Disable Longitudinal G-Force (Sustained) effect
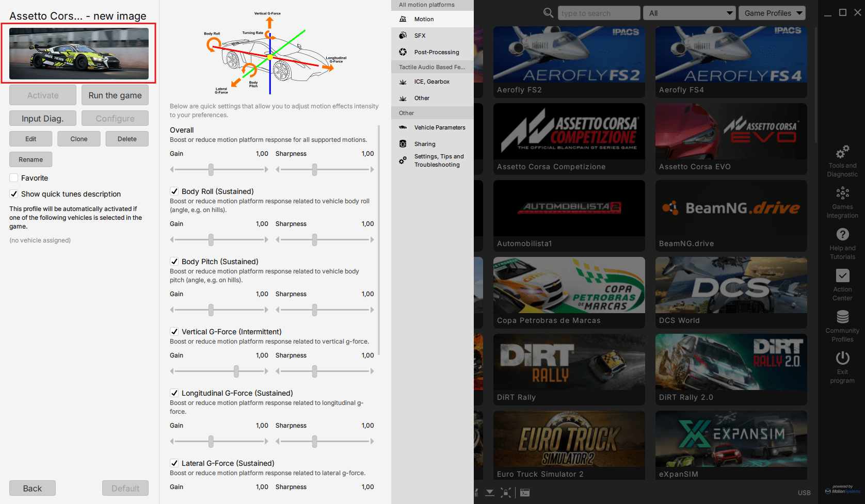Screen dimensions: 865x504 click(174, 393)
